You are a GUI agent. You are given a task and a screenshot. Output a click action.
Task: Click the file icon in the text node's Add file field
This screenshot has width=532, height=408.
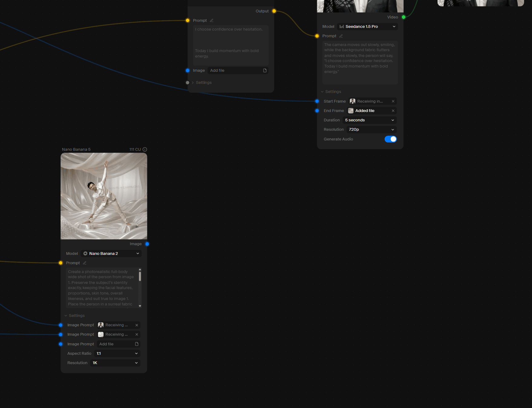click(x=265, y=71)
